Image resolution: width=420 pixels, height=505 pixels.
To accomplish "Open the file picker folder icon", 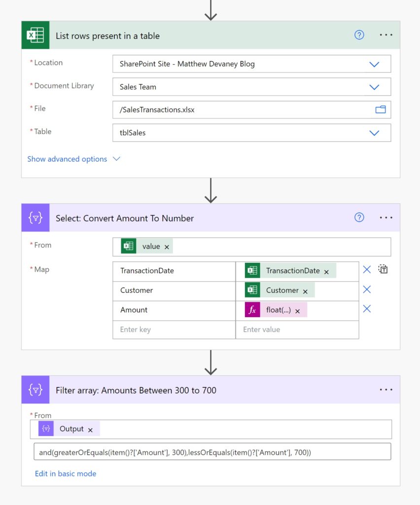I will (x=381, y=109).
